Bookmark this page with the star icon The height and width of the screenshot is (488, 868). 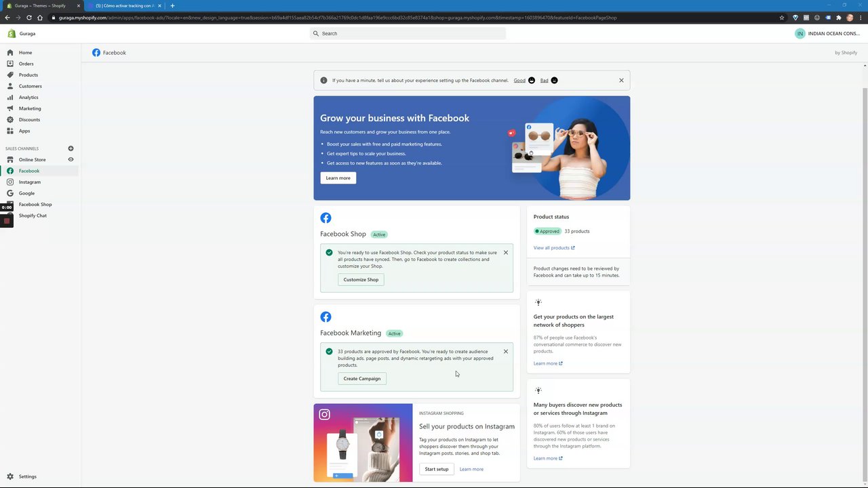[782, 18]
